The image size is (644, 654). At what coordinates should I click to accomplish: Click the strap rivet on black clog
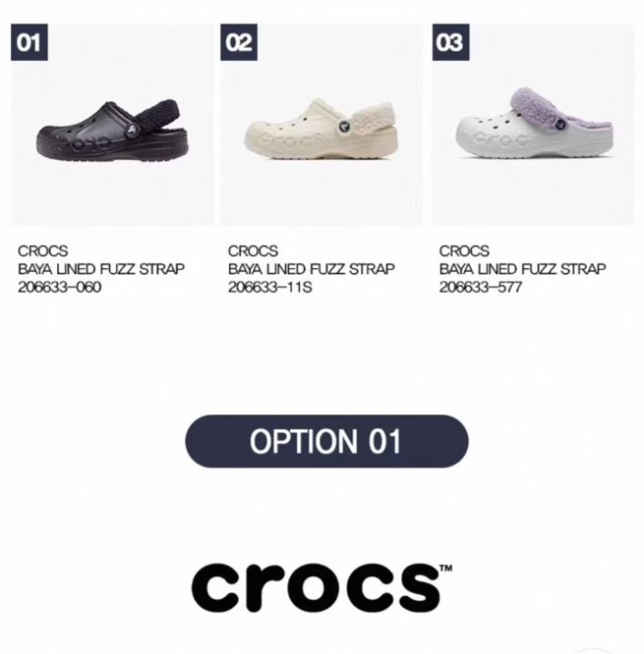132,130
